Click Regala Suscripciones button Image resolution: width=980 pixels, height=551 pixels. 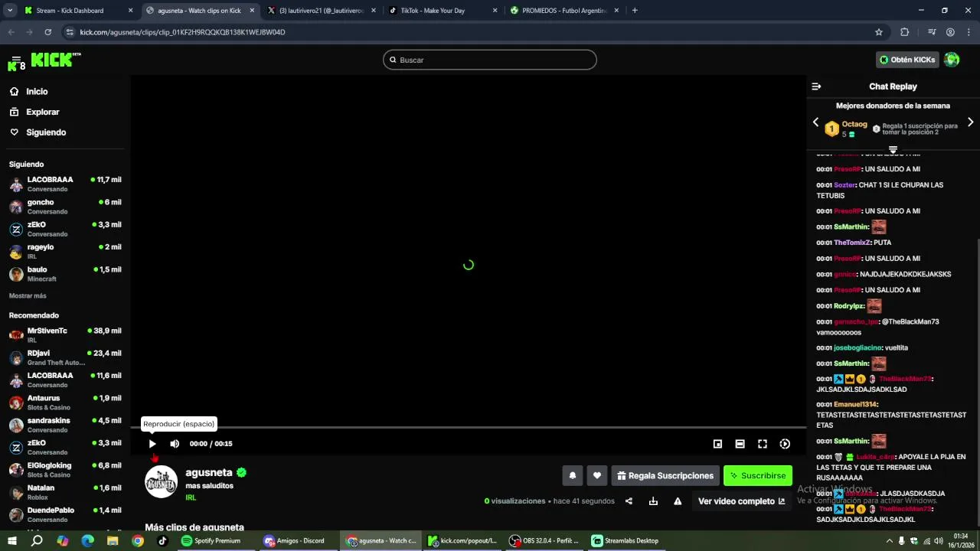665,475
